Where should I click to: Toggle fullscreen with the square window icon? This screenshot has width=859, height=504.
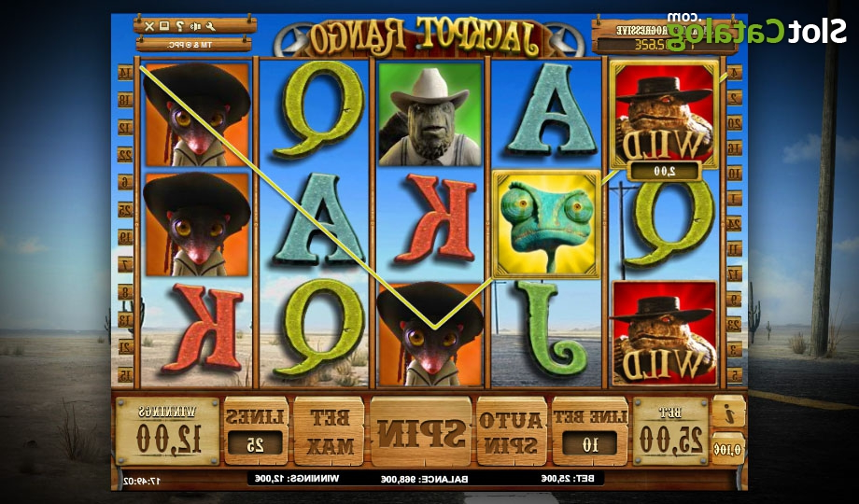pyautogui.click(x=163, y=26)
